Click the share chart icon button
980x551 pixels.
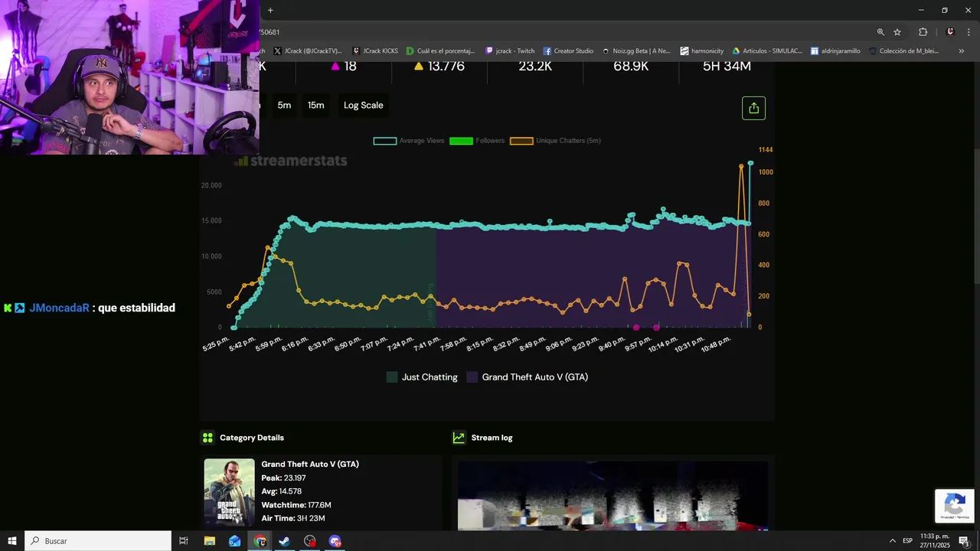click(753, 108)
